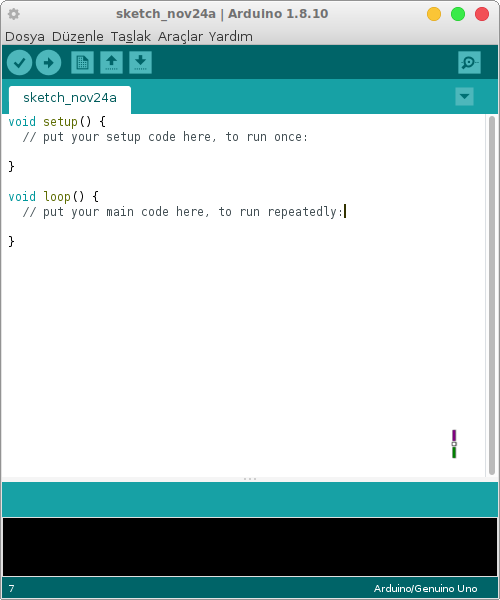Open the Yardım menu
Viewport: 500px width, 600px height.
point(231,37)
